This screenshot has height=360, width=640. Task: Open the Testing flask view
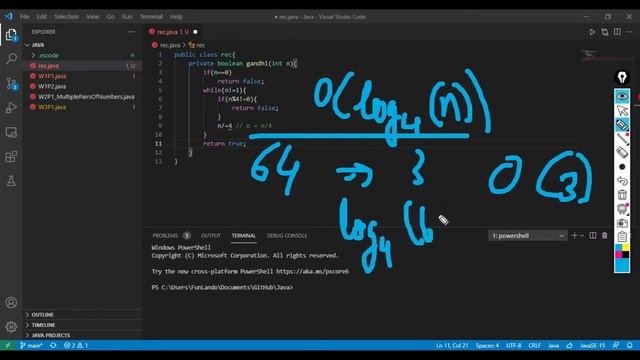coord(11,181)
